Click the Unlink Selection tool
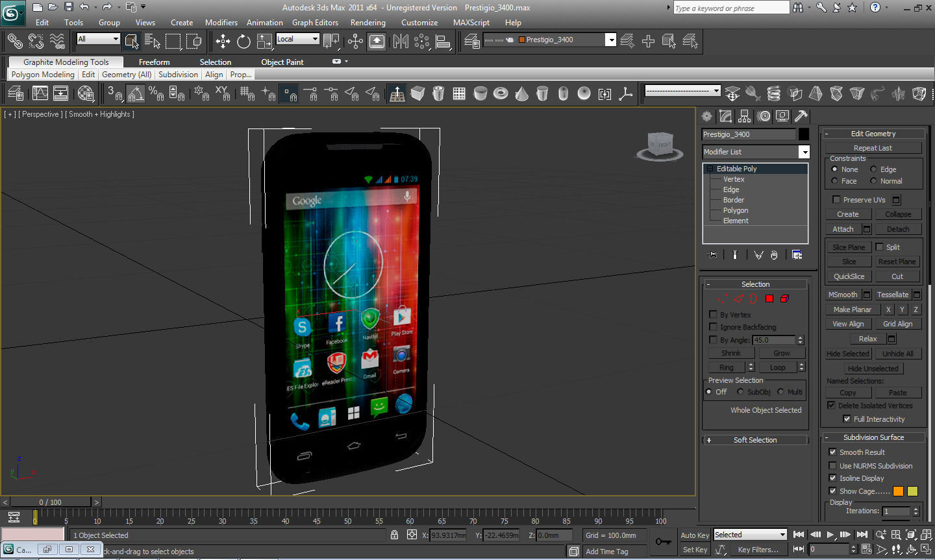This screenshot has height=560, width=935. (x=36, y=42)
